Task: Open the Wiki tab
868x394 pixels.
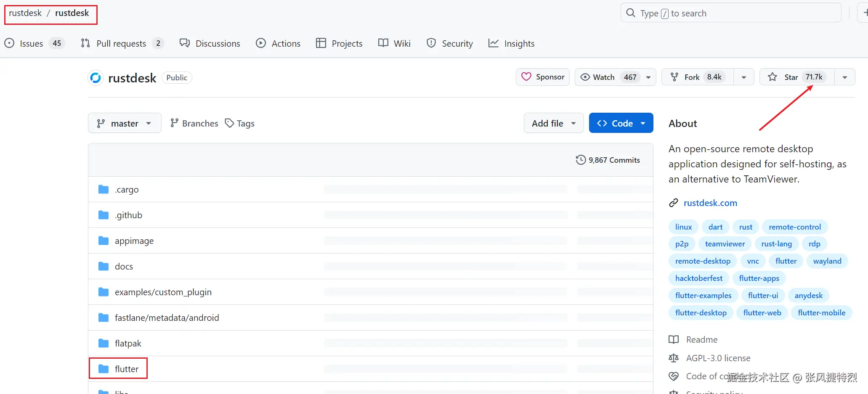Action: point(395,43)
